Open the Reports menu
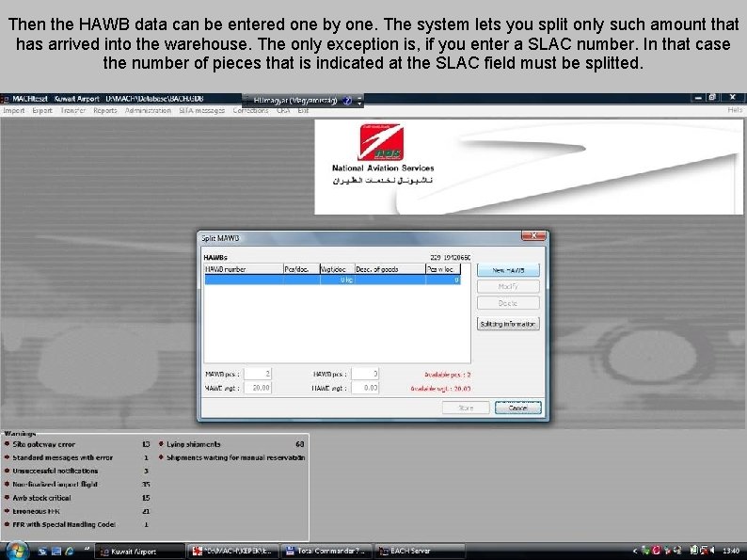This screenshot has width=747, height=560. point(104,110)
